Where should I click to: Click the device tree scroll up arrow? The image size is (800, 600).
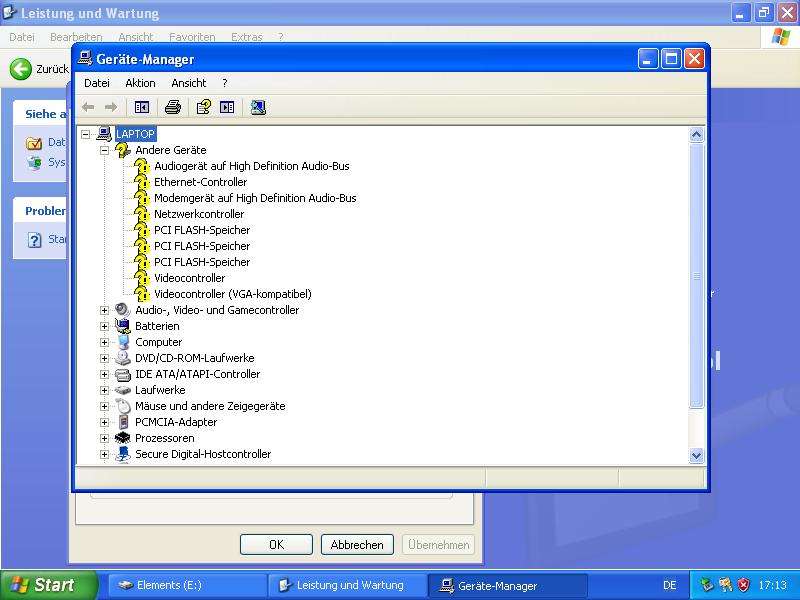click(696, 135)
